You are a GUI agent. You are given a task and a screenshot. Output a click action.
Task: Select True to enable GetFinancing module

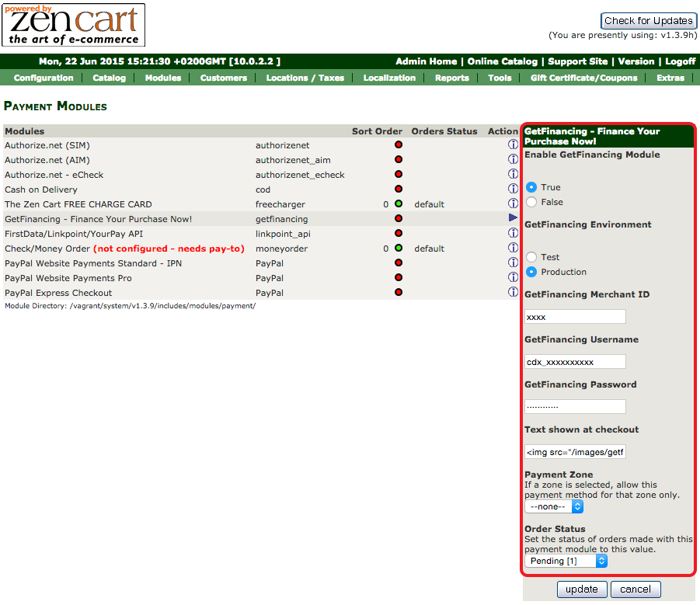point(531,187)
